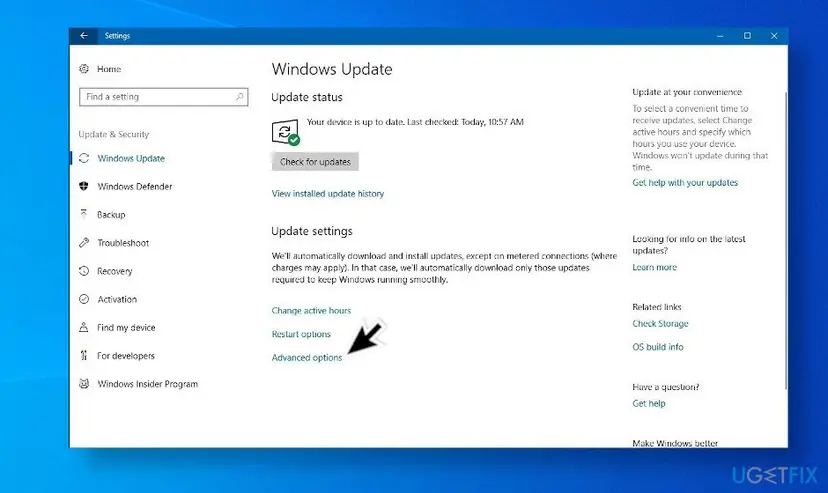Click 'Looking for info on the latest updates?' text
The width and height of the screenshot is (828, 493).
pyautogui.click(x=689, y=245)
